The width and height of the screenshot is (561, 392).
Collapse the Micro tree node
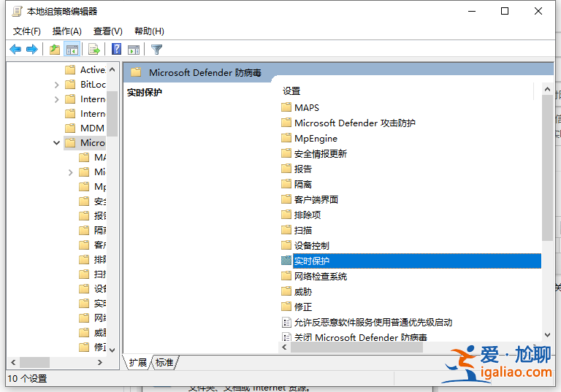[x=56, y=142]
